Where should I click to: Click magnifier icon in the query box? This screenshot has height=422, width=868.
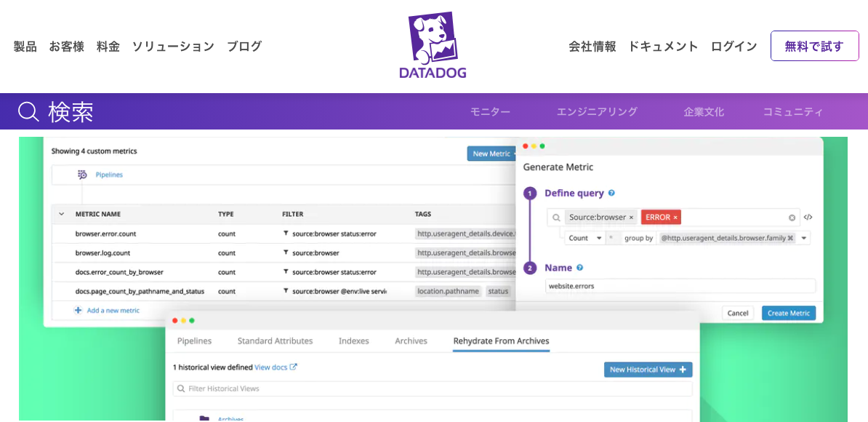556,218
